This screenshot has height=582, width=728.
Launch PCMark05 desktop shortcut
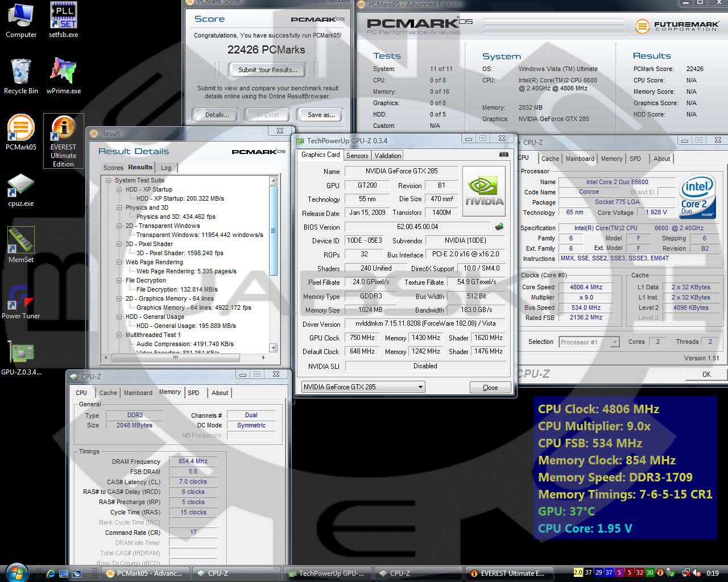[x=21, y=132]
